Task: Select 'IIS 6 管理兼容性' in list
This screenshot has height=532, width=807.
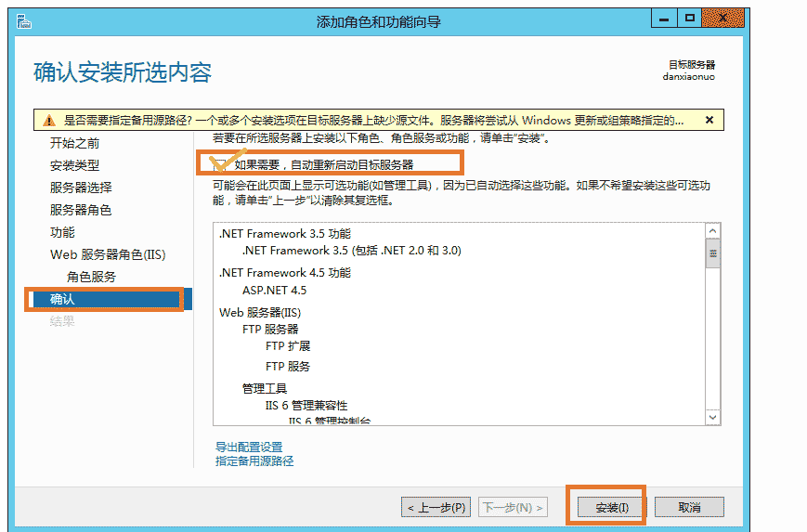Action: tap(306, 406)
